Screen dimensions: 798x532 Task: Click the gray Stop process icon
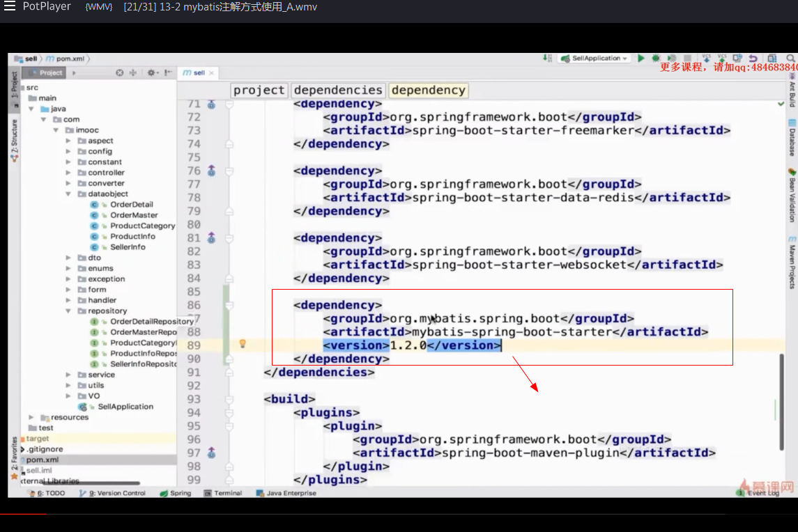688,58
